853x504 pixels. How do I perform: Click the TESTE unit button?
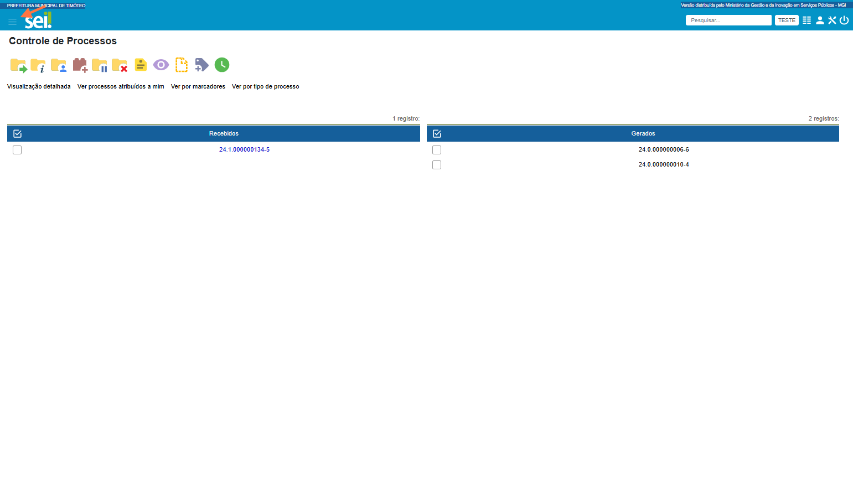(x=787, y=20)
